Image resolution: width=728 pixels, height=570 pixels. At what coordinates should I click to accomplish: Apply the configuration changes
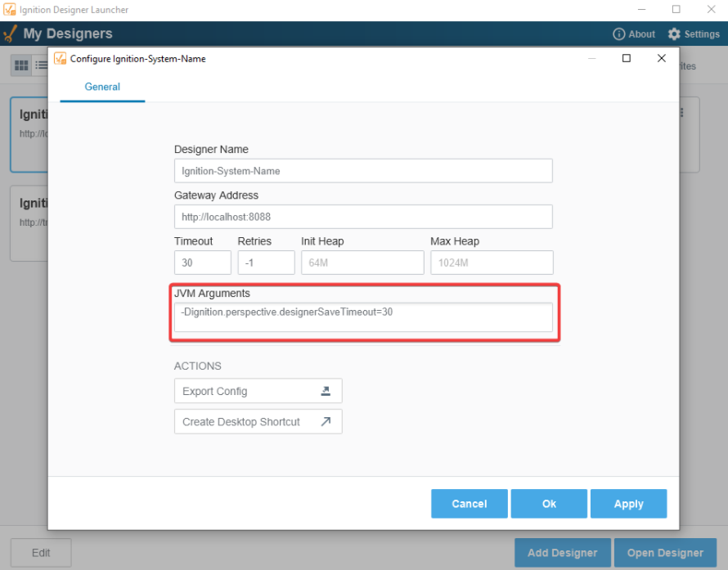tap(629, 504)
